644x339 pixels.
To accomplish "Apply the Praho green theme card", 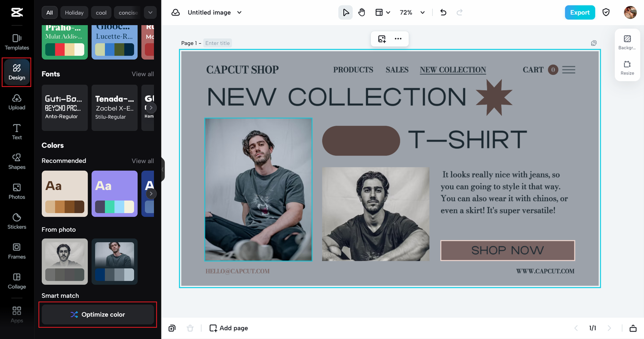I will 64,42.
